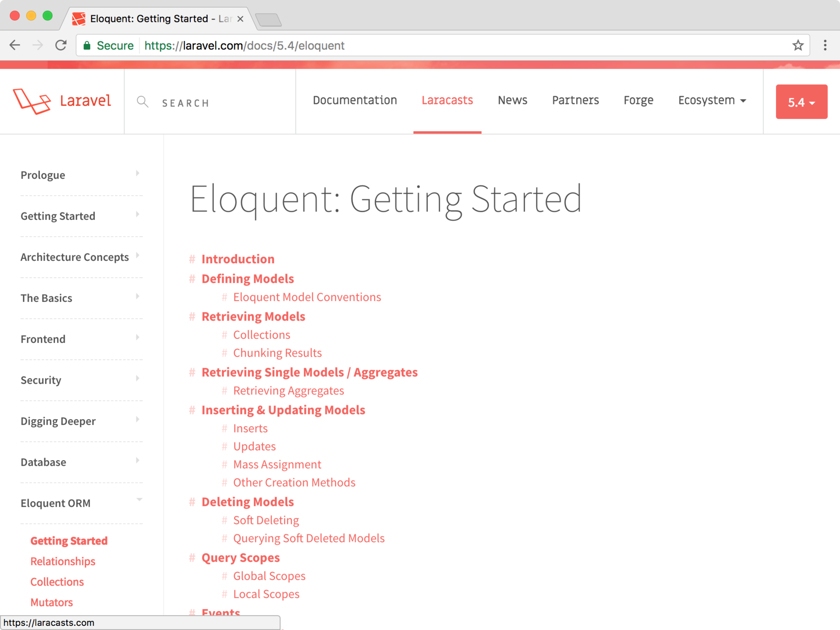Click the hash anchor beside Introduction
The image size is (840, 630).
tap(192, 259)
